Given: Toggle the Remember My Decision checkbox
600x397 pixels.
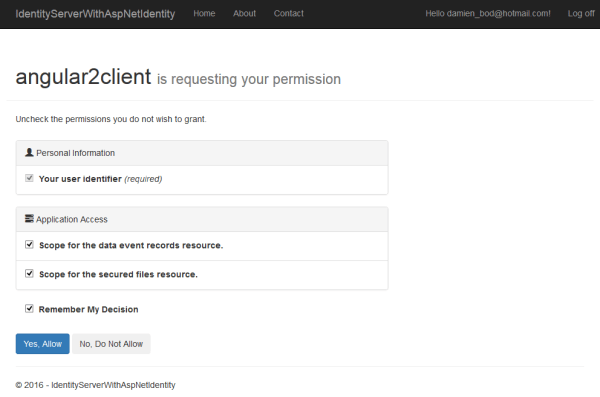Looking at the screenshot, I should coord(29,308).
